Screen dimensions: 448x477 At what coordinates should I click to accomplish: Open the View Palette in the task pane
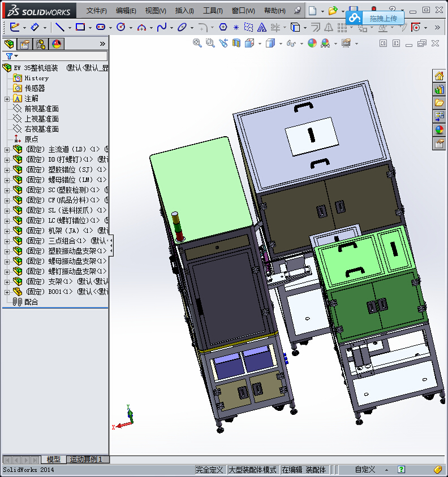coord(439,116)
